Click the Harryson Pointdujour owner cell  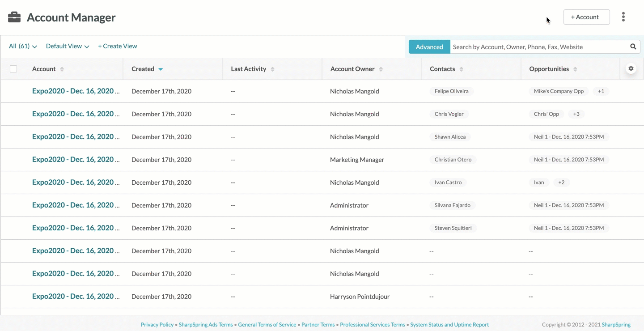point(360,297)
